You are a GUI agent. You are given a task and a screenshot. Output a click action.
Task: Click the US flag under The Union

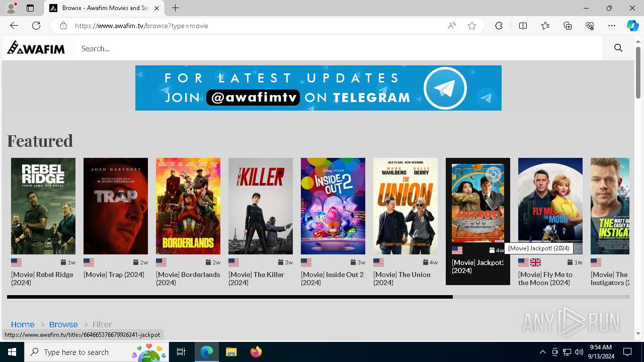[x=379, y=262]
